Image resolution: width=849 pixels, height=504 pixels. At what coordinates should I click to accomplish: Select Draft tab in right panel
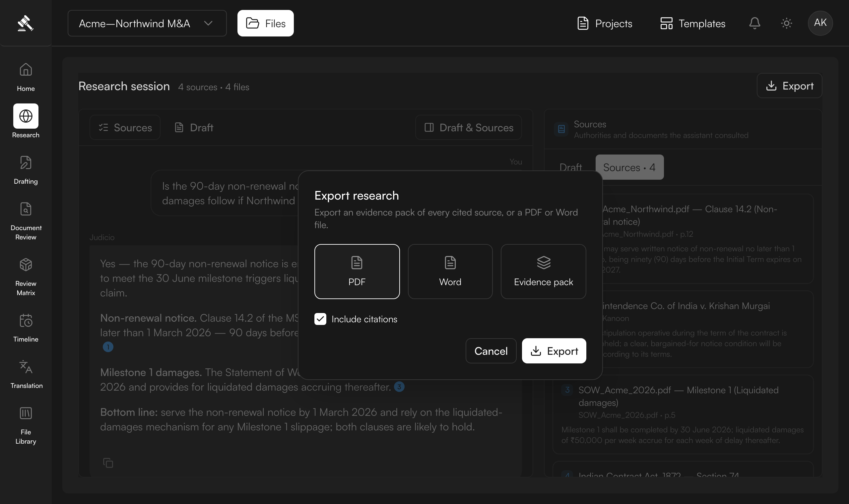(x=570, y=167)
